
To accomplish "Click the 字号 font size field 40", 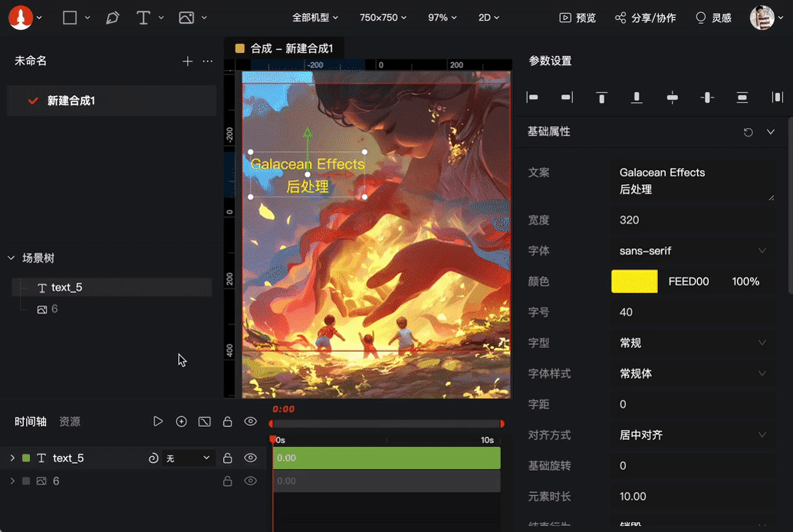I will pos(693,312).
